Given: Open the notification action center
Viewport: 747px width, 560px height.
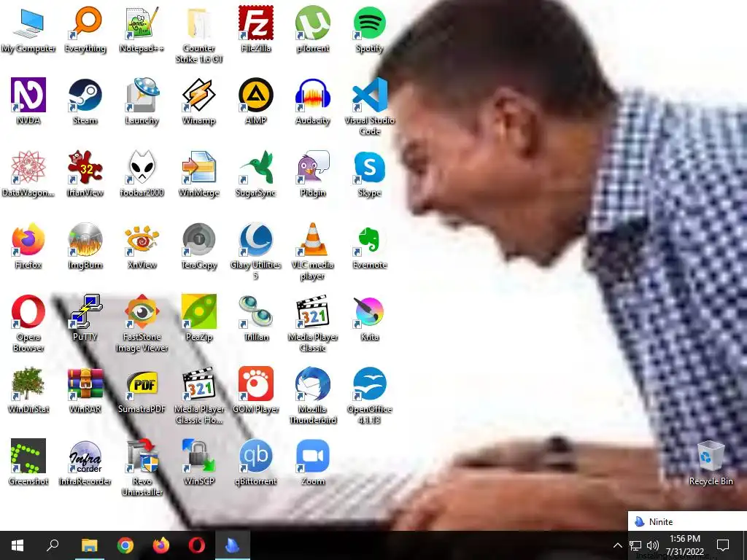Looking at the screenshot, I should tap(723, 545).
